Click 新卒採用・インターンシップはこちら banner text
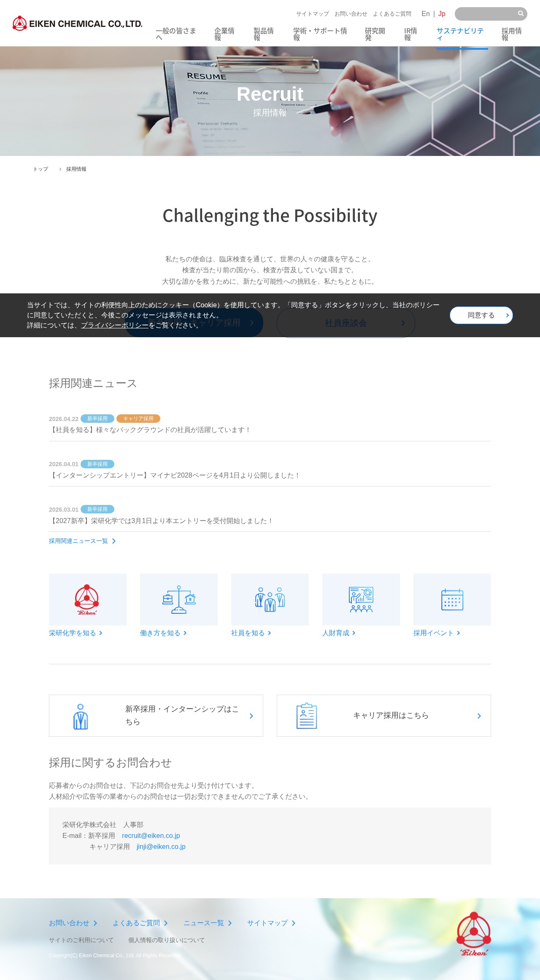The width and height of the screenshot is (540, 980). click(x=182, y=715)
